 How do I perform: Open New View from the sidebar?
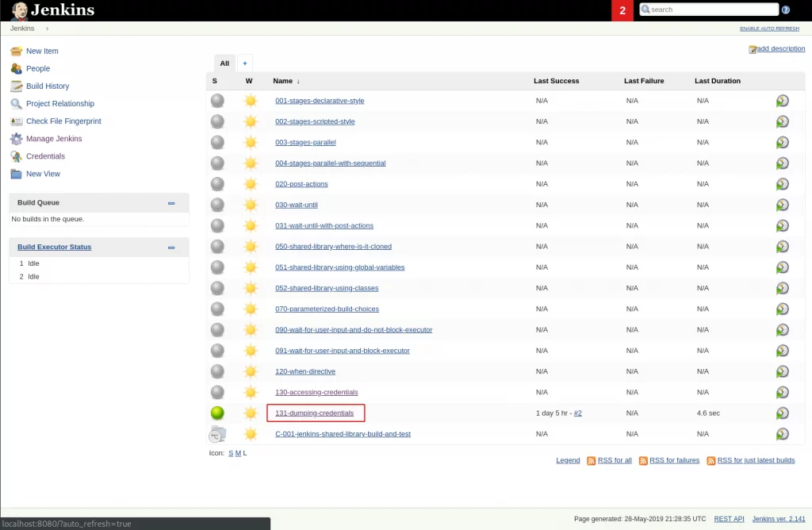click(43, 174)
